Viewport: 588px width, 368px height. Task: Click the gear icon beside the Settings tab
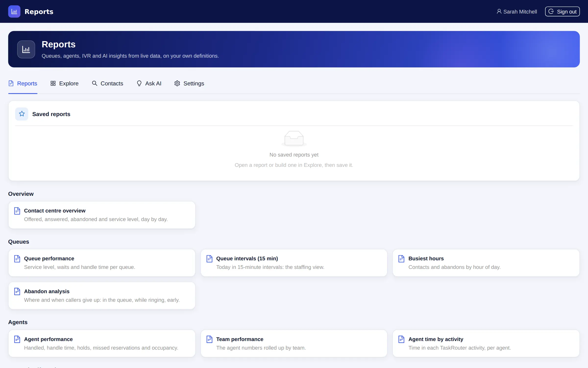pyautogui.click(x=177, y=83)
